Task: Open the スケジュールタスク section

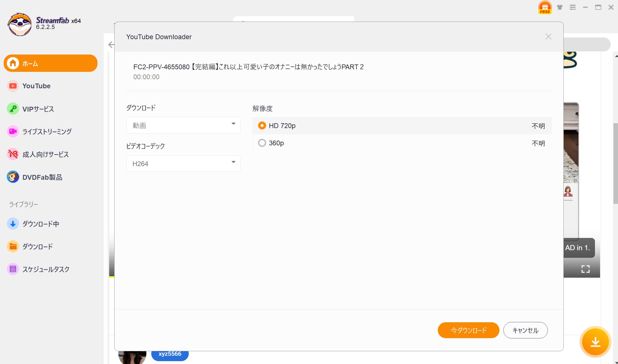Action: coord(46,269)
